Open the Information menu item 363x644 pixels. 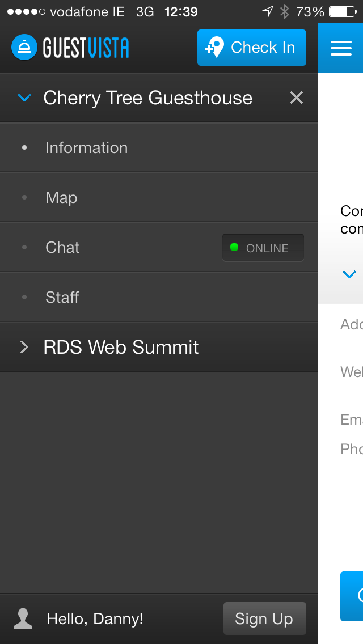coord(159,148)
